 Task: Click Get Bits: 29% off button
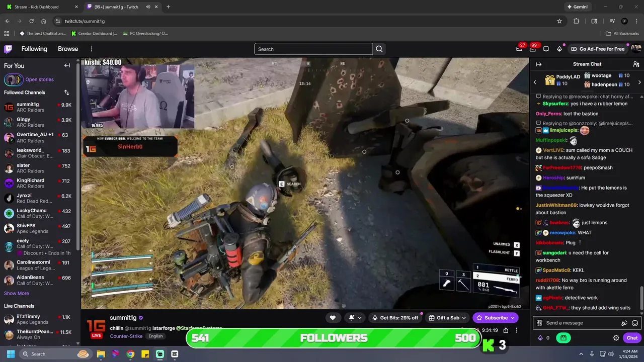click(395, 318)
